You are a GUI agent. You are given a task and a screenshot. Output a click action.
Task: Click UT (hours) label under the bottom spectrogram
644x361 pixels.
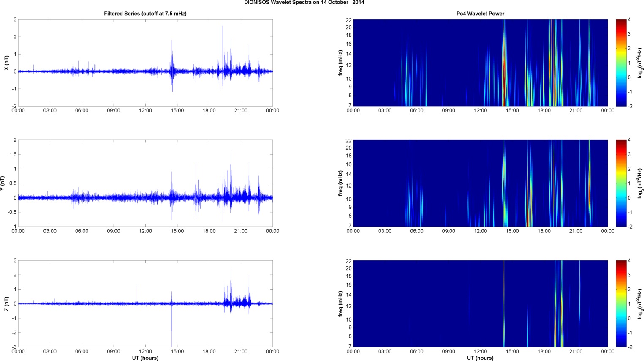[x=480, y=358]
